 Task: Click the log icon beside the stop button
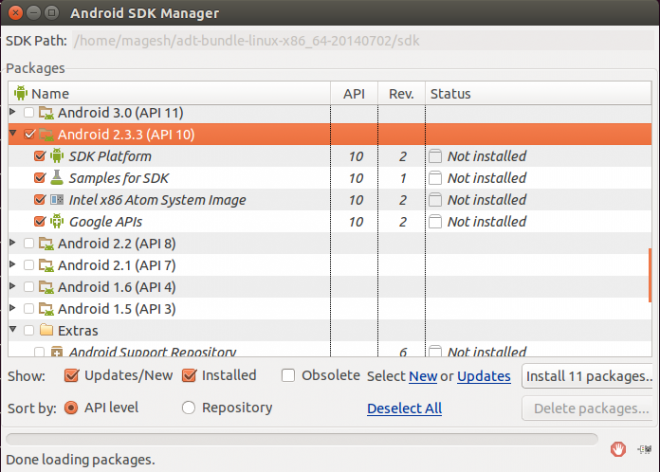tap(641, 447)
